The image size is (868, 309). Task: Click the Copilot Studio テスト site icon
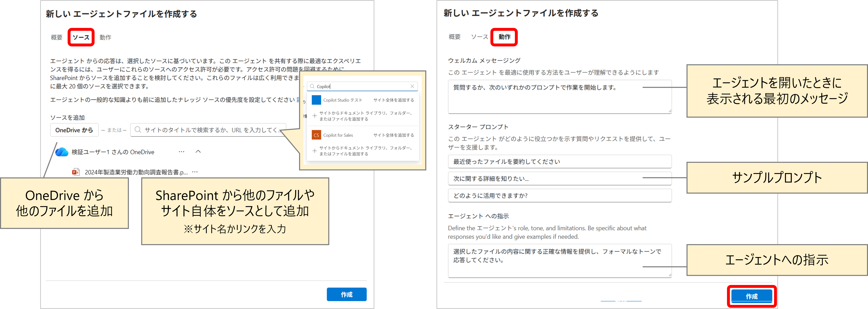click(x=316, y=100)
